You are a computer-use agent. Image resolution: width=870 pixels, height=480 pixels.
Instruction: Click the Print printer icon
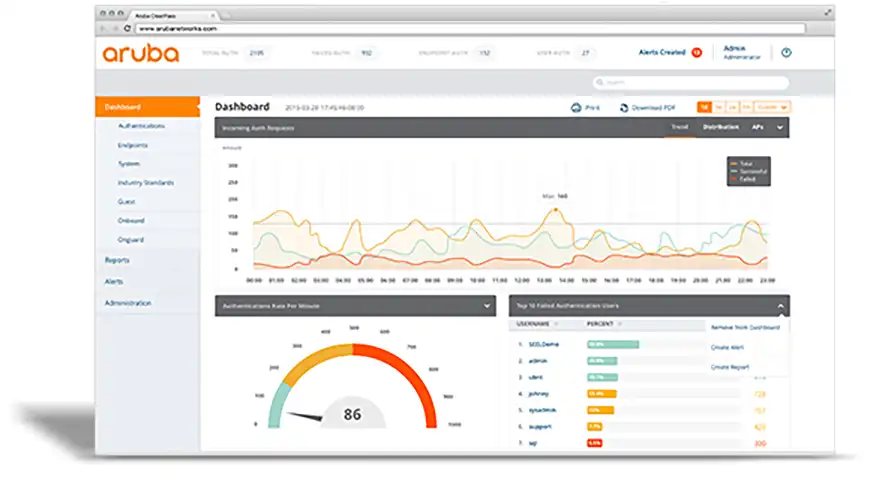pos(576,107)
